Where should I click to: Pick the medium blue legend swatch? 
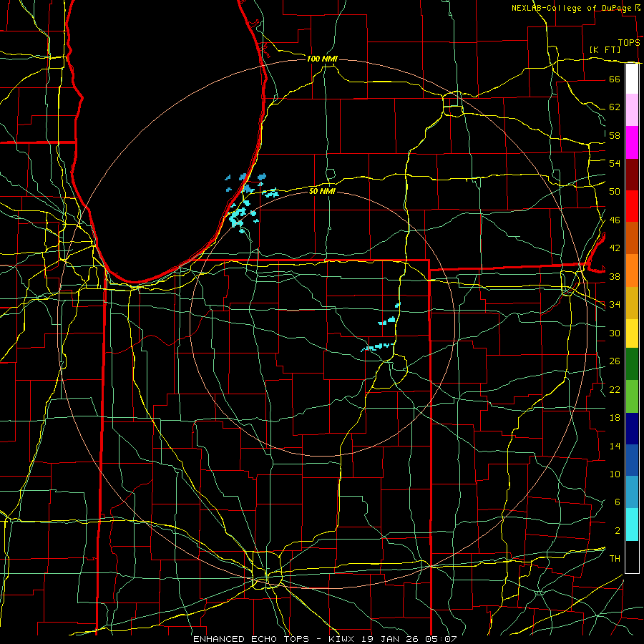coord(632,460)
